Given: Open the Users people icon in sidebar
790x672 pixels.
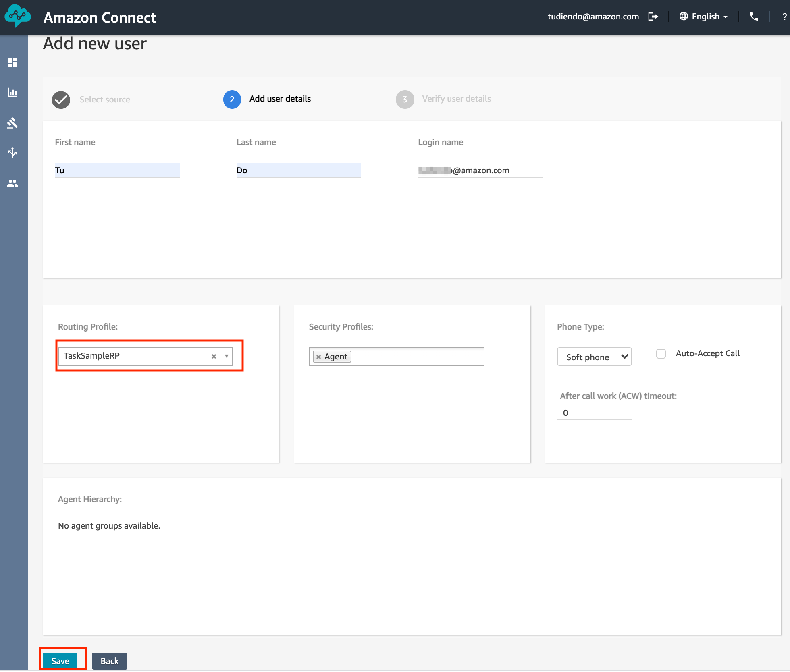Looking at the screenshot, I should (x=12, y=183).
